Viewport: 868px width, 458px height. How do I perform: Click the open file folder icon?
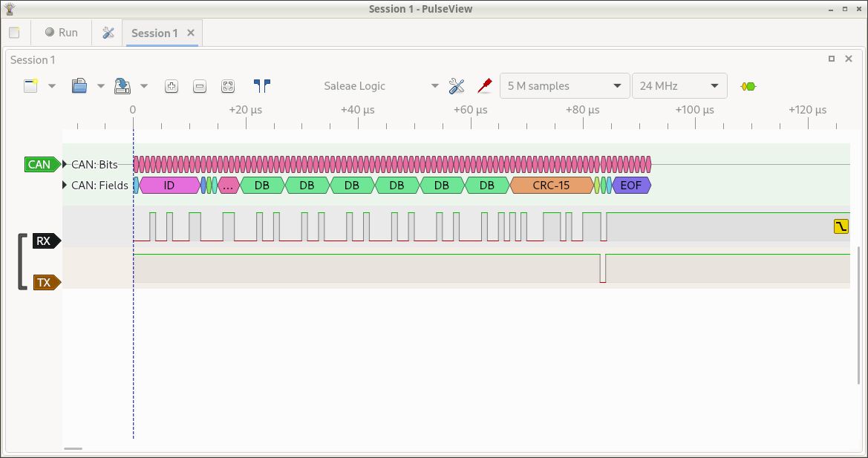(79, 86)
